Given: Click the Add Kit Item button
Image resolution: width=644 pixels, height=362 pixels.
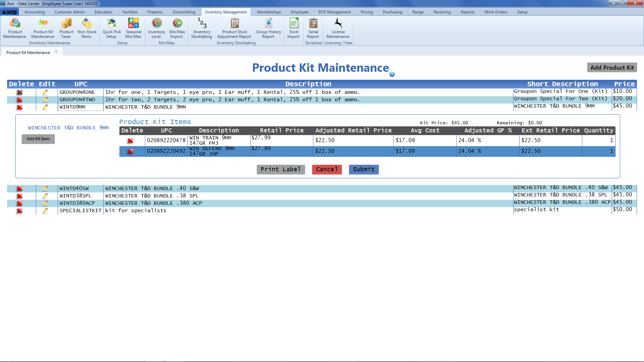Looking at the screenshot, I should click(38, 139).
